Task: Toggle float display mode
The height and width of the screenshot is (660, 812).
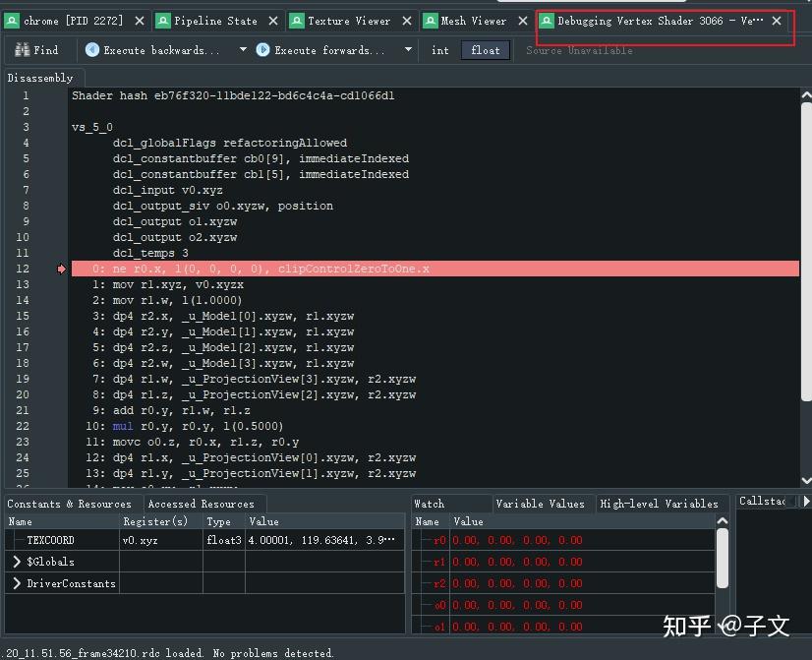Action: tap(485, 49)
